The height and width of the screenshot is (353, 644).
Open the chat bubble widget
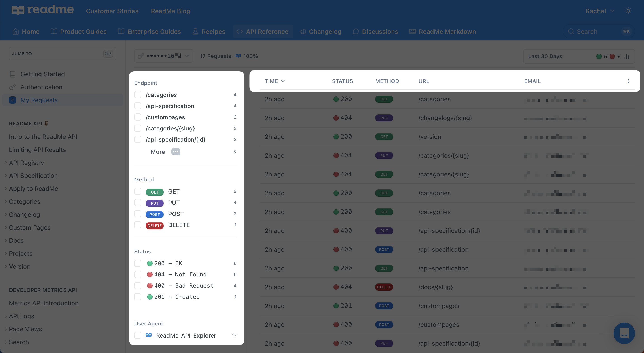624,333
